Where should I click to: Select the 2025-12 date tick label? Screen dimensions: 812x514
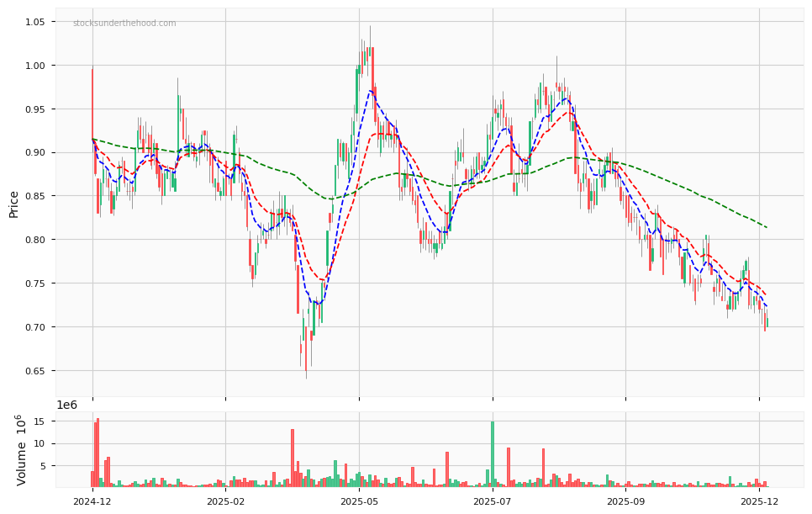click(759, 500)
